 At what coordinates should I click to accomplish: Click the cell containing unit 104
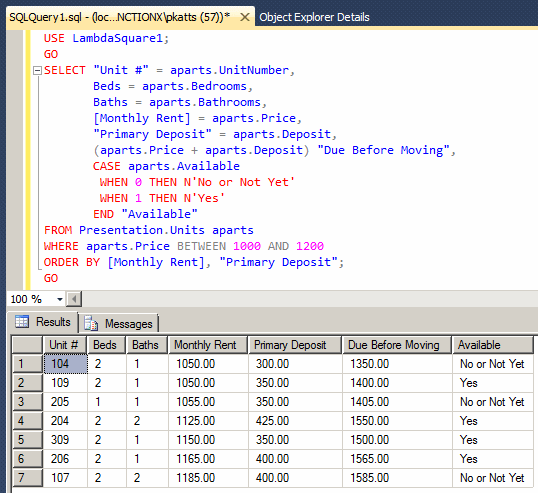(66, 364)
